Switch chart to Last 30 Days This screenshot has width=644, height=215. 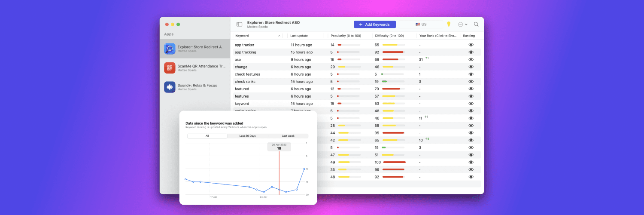coord(247,136)
